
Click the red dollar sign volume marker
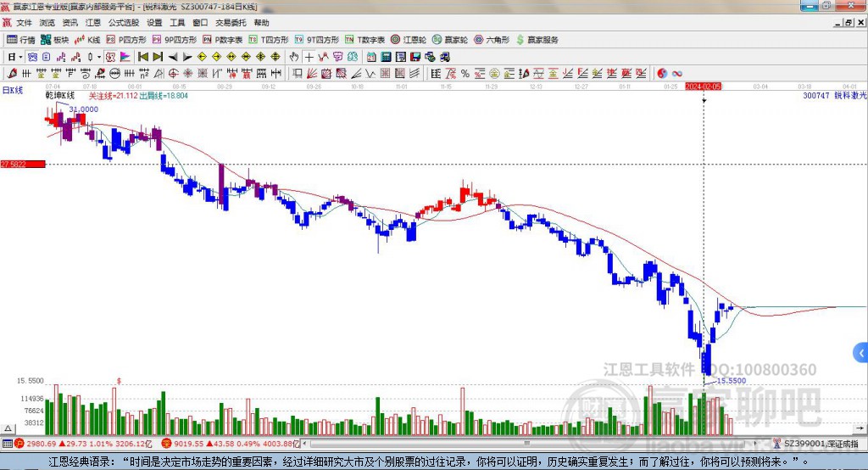click(x=119, y=381)
